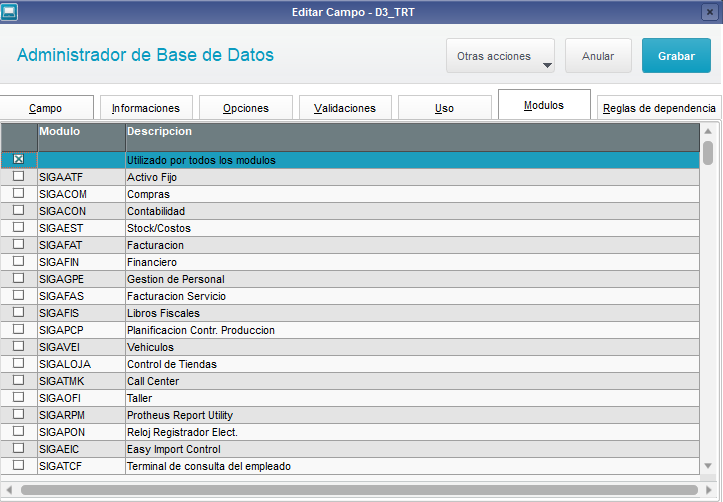
Task: Select the 'Control de Tiendas' cell
Action: tap(413, 364)
